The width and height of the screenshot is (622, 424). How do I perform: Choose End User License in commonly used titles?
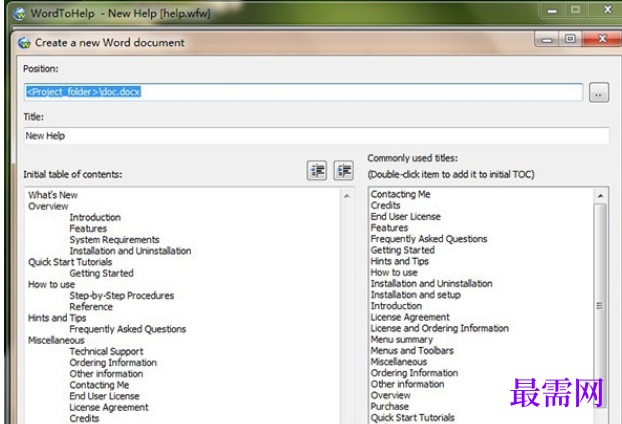click(405, 217)
